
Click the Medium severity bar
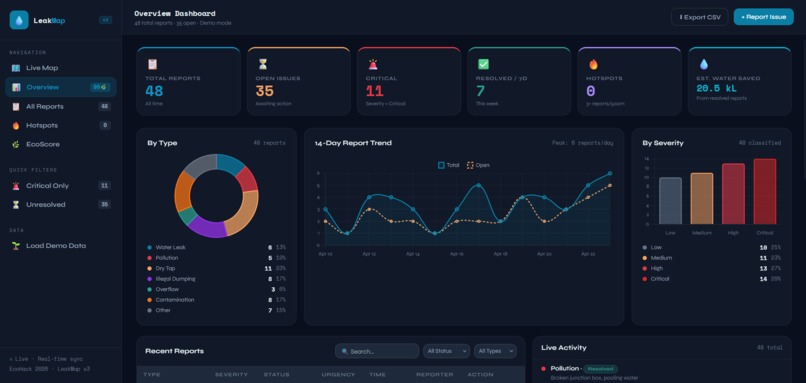702,198
